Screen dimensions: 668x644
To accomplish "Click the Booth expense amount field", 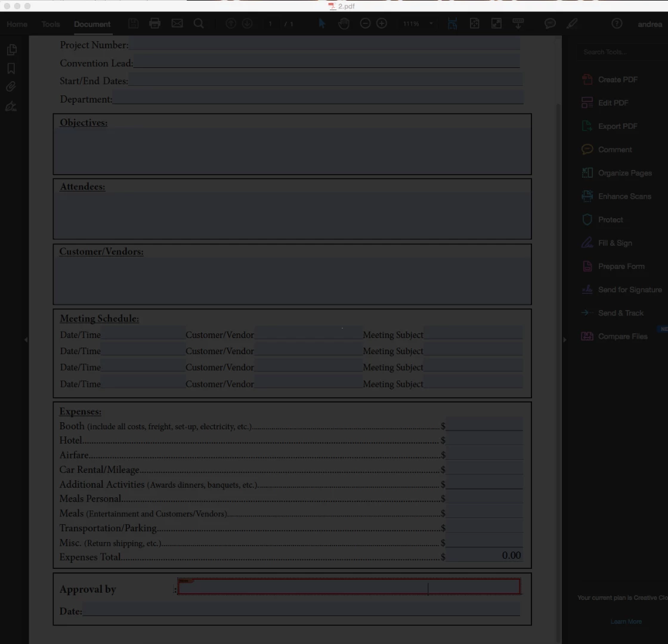I will click(x=484, y=425).
